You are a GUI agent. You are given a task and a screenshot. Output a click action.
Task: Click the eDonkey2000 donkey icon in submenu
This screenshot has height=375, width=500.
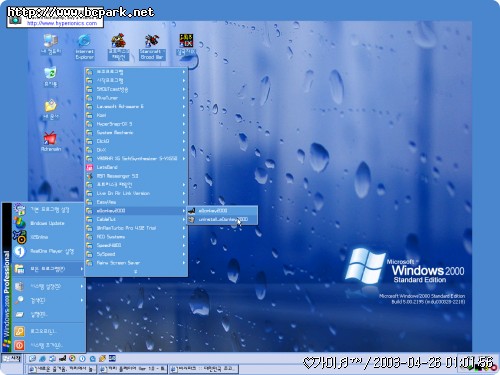tap(191, 211)
